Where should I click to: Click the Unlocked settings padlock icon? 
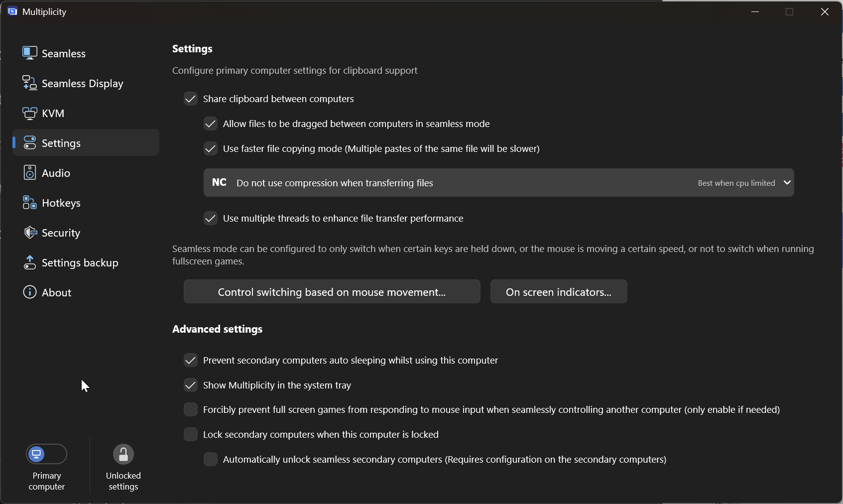tap(123, 454)
